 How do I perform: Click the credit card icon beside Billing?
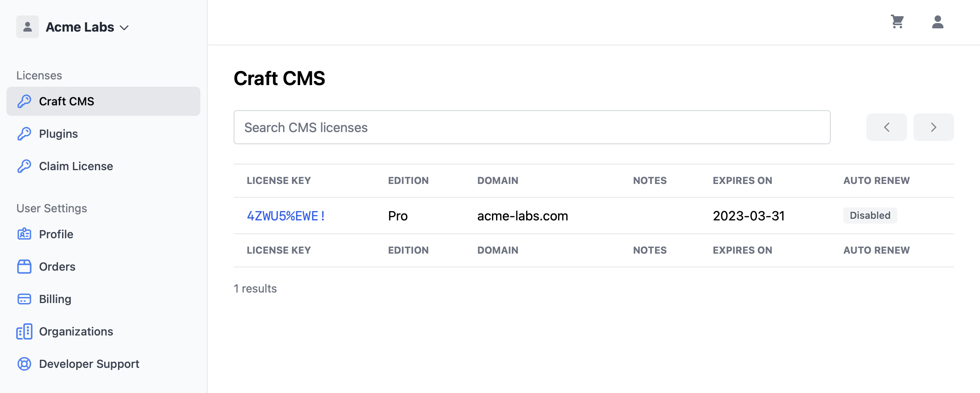(24, 299)
